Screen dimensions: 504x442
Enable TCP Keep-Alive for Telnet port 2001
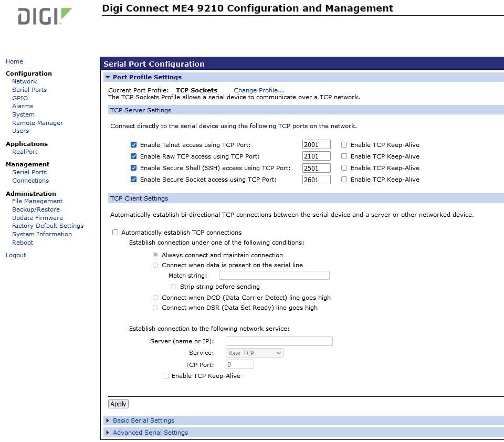pyautogui.click(x=344, y=145)
